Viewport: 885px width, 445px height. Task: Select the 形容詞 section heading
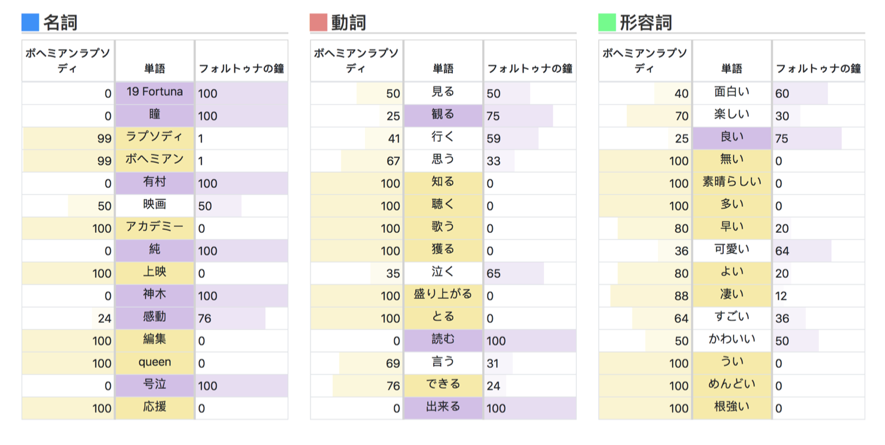(646, 23)
